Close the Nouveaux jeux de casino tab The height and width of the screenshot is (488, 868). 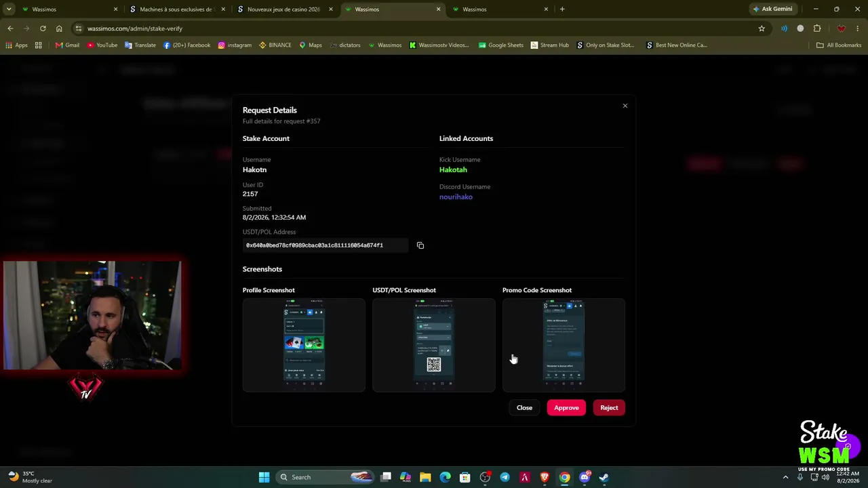pyautogui.click(x=331, y=9)
